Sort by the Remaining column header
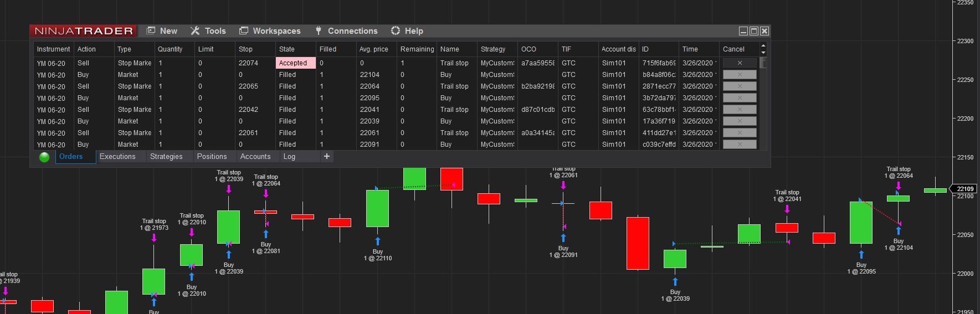The width and height of the screenshot is (980, 314). (417, 49)
